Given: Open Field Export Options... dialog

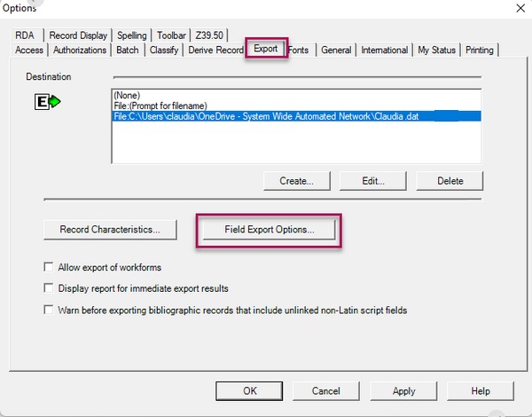Looking at the screenshot, I should coord(270,230).
